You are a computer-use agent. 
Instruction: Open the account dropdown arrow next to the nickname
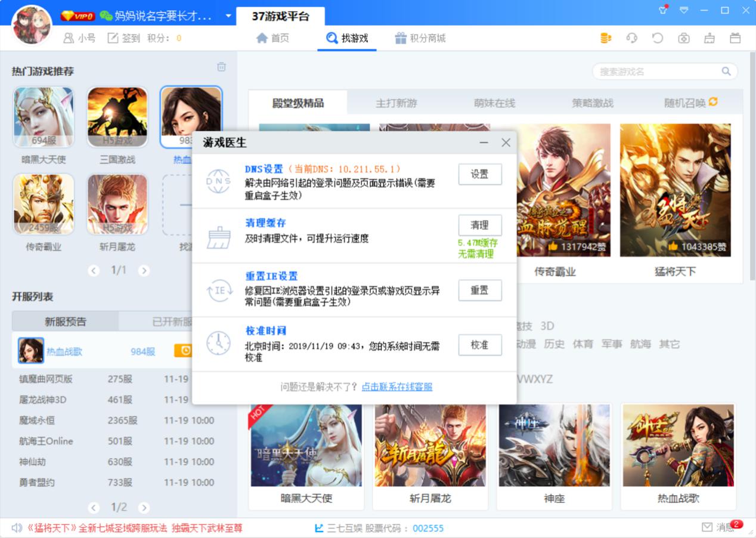[x=228, y=16]
